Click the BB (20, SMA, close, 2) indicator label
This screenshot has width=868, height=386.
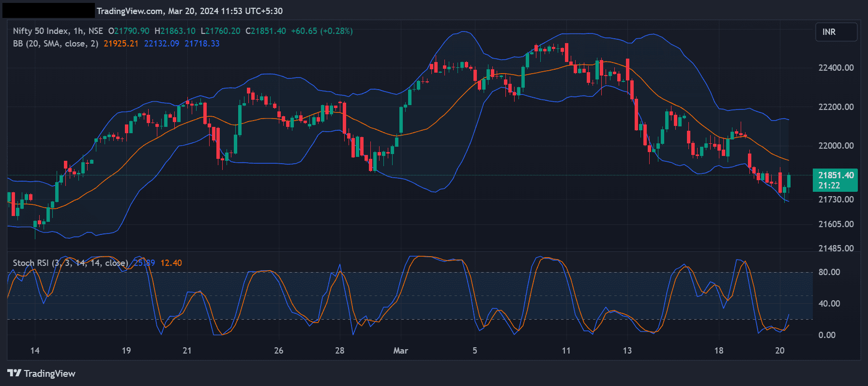(56, 44)
